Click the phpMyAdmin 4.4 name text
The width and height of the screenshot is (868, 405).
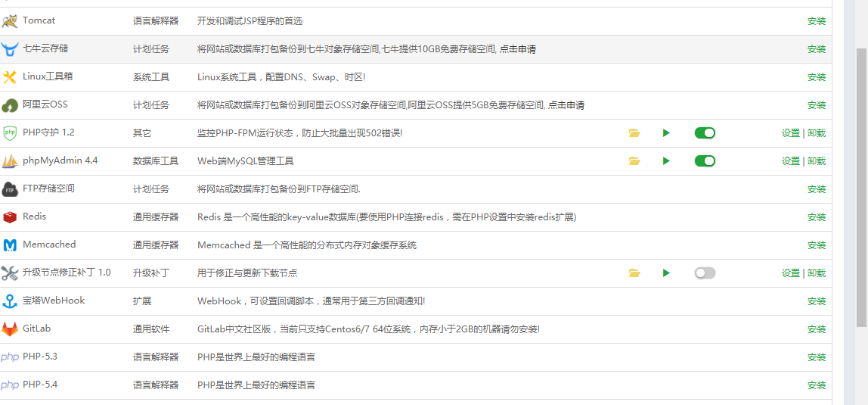point(60,160)
